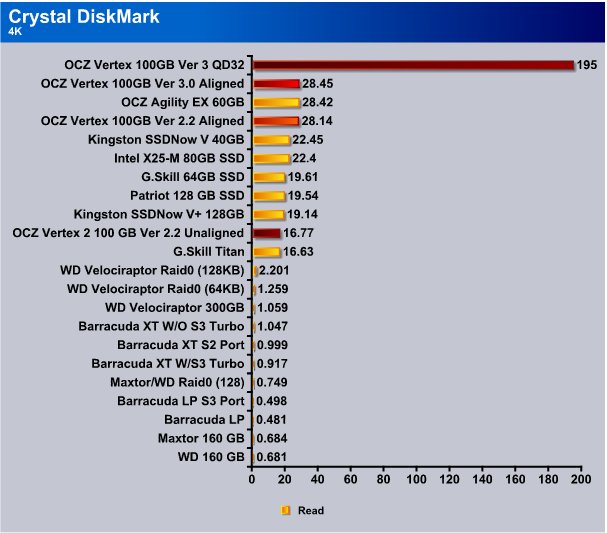This screenshot has width=607, height=533.
Task: Click the 28.42 value label
Action: 317,102
